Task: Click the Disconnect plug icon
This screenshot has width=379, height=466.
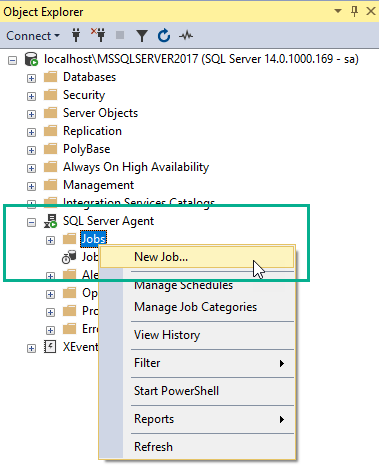Action: (98, 35)
